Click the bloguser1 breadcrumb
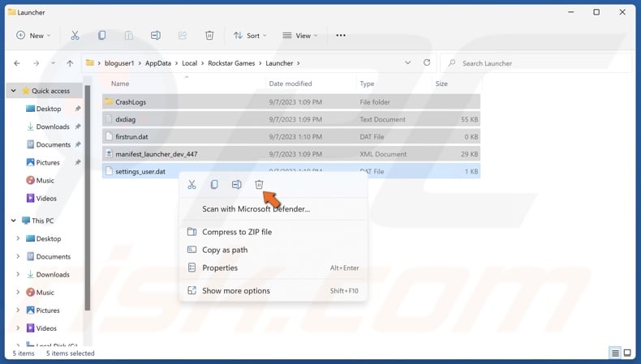Screen dimensions: 641x364 (x=119, y=63)
